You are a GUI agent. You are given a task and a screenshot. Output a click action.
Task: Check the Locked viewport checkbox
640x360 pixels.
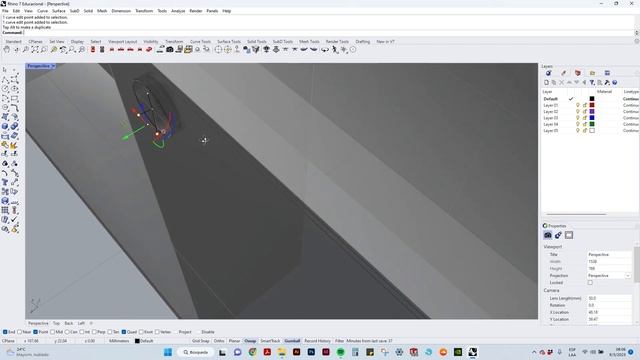[x=590, y=282]
